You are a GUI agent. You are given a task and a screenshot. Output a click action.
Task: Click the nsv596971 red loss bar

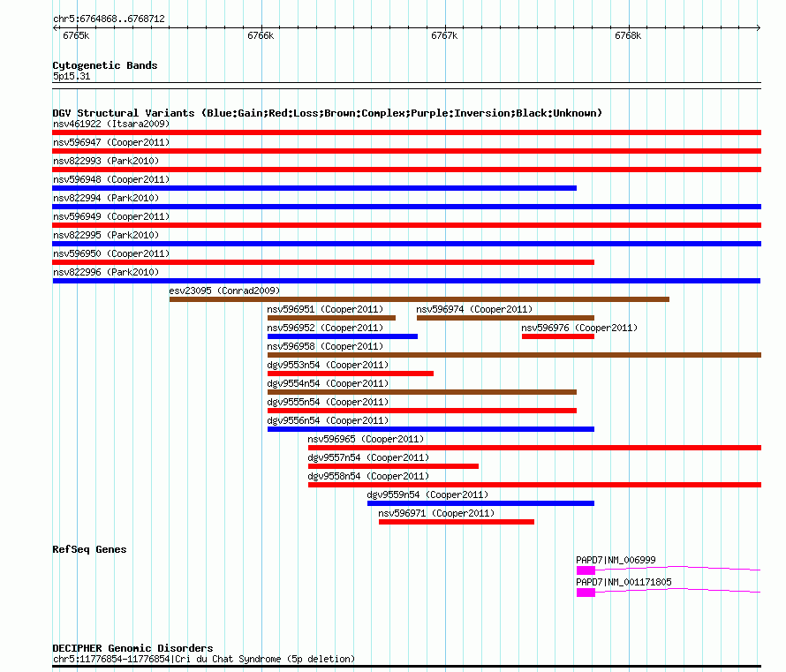(457, 522)
